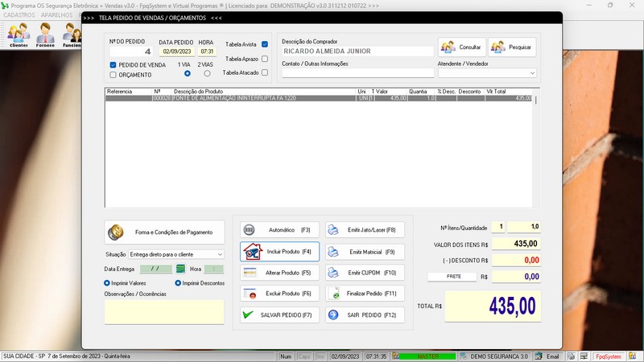This screenshot has width=644, height=362.
Task: Click HORA field in order header
Action: 207,51
